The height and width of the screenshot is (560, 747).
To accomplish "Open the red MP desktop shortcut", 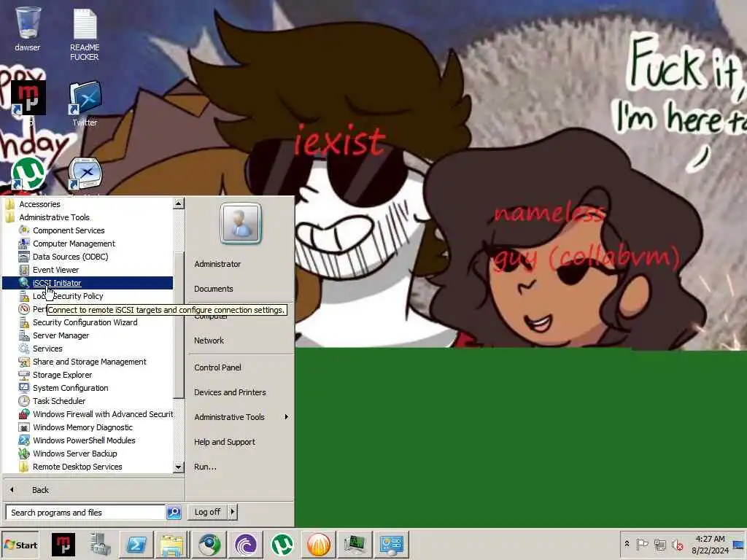I will coord(28,98).
